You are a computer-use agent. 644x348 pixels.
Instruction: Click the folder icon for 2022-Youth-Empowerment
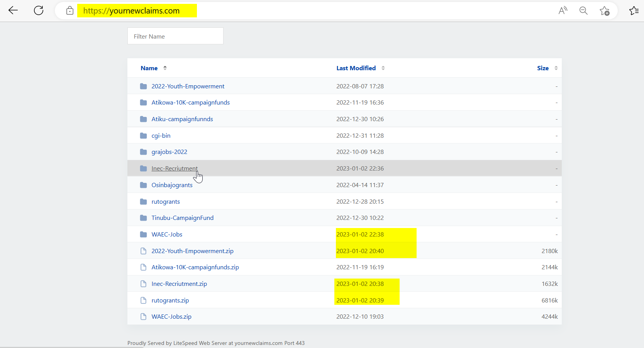pyautogui.click(x=143, y=86)
